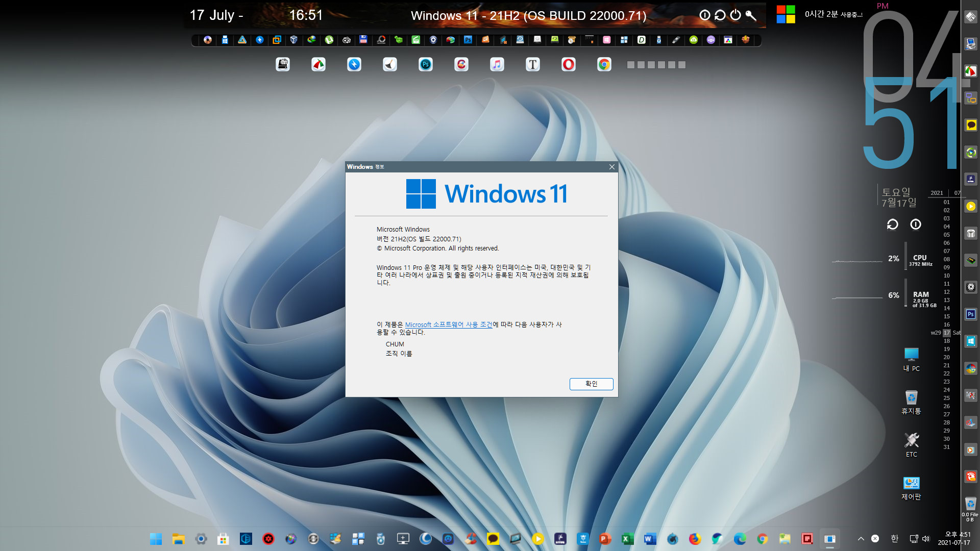Open 제어판 control panel desktop icon
This screenshot has width=980, height=551.
pos(911,488)
